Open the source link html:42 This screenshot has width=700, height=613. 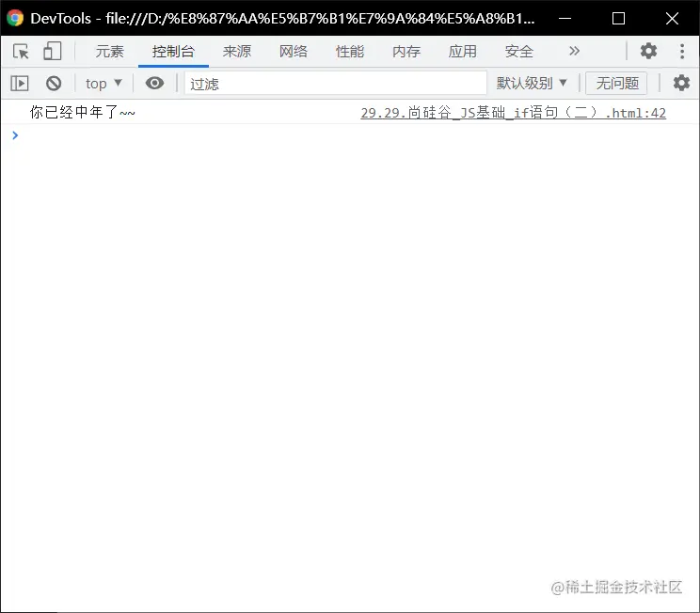click(x=514, y=113)
